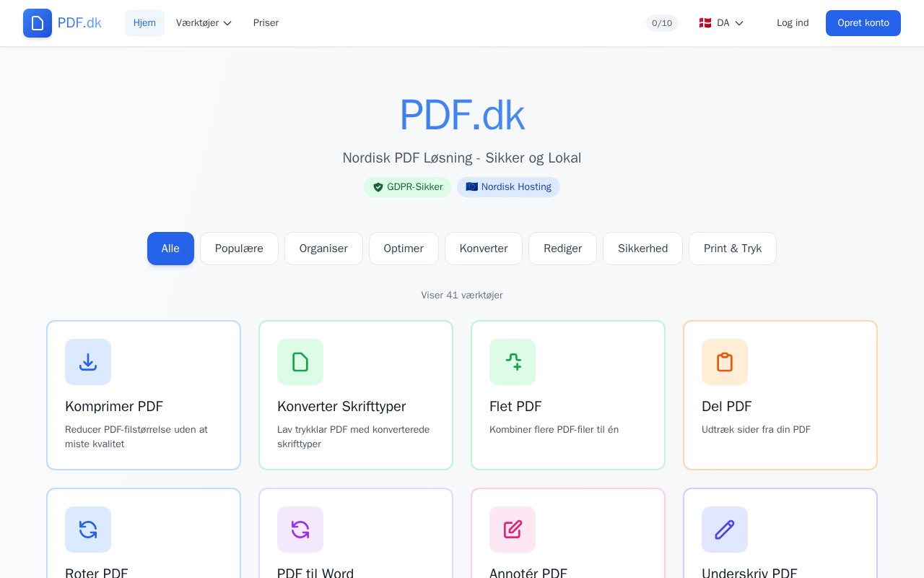Click the PDF.dk logo icon
The width and height of the screenshot is (924, 578).
click(38, 23)
